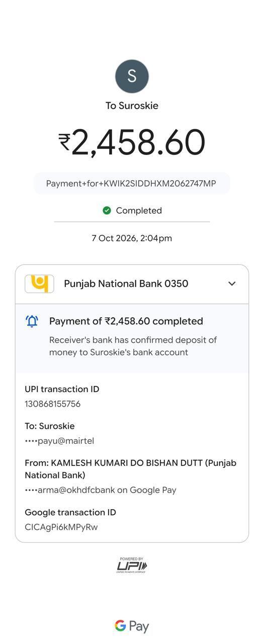Tap the green Completed checkmark icon
The image size is (264, 644).
(x=107, y=210)
